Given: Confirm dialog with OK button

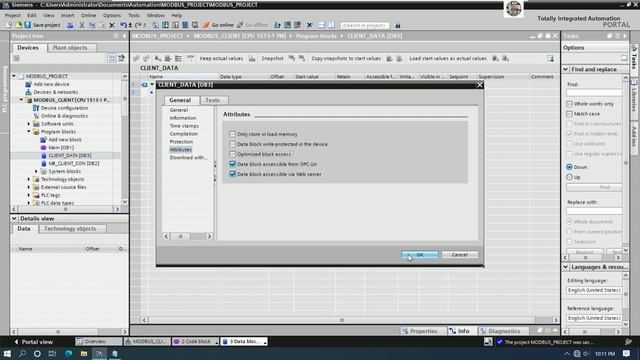Looking at the screenshot, I should [x=420, y=255].
